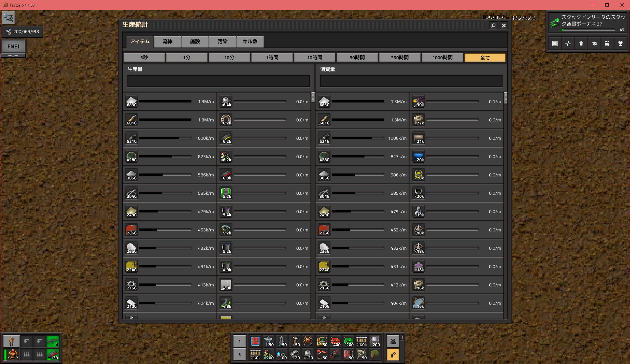Select the spidertron item in quickbar

pos(308,341)
